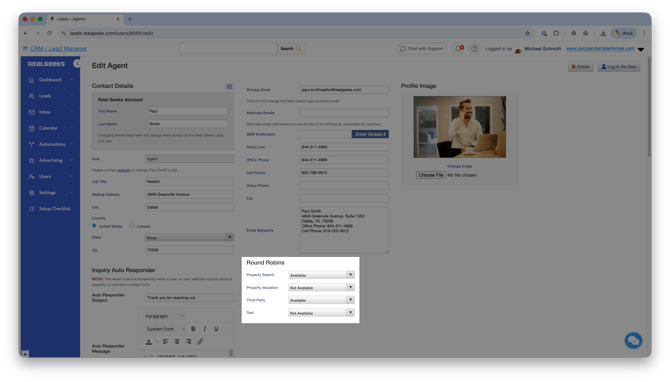Click the Settings gear icon in sidebar
The height and width of the screenshot is (382, 670).
click(32, 193)
